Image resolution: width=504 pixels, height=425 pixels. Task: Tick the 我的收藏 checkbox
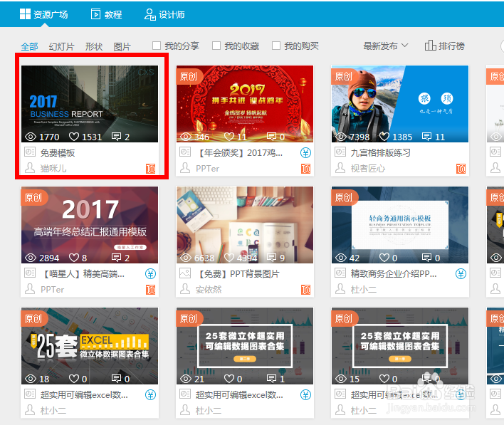click(216, 46)
